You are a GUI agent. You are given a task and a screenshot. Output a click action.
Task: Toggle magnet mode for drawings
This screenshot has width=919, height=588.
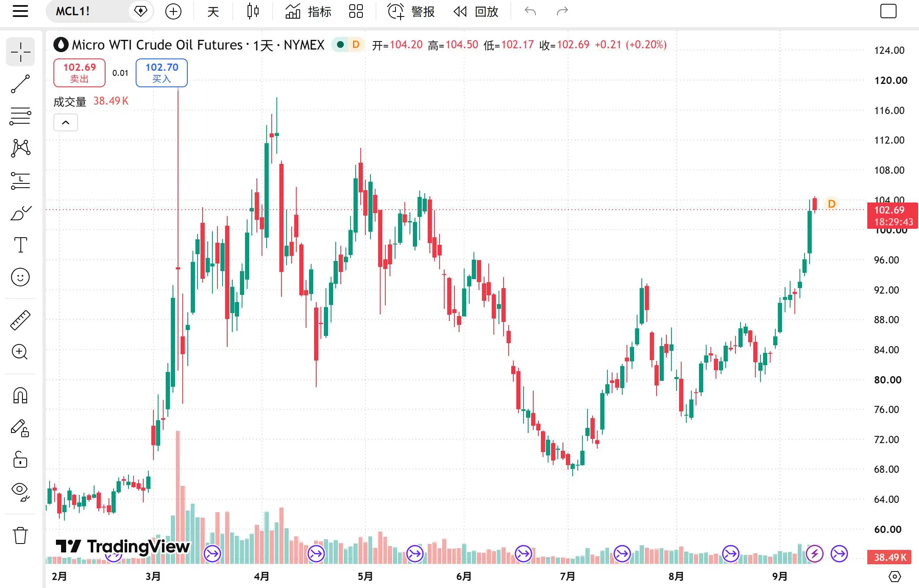click(20, 396)
